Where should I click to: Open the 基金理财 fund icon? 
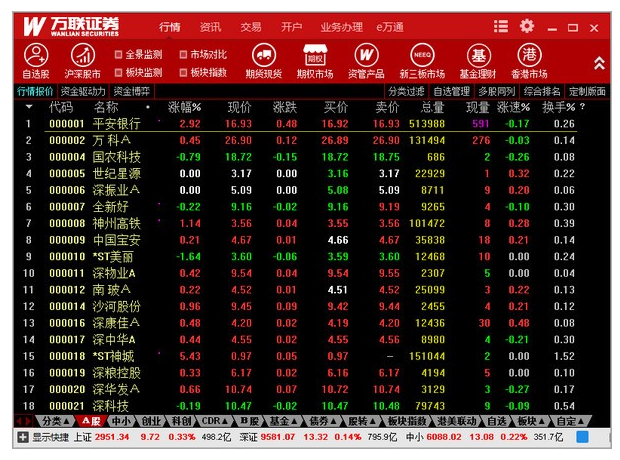[x=478, y=61]
